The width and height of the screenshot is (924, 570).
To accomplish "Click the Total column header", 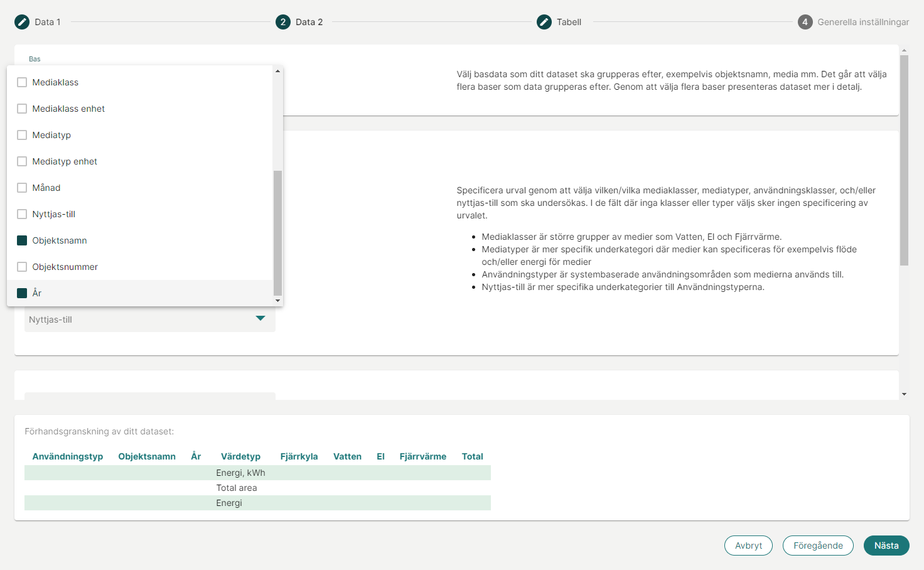I will pos(473,456).
